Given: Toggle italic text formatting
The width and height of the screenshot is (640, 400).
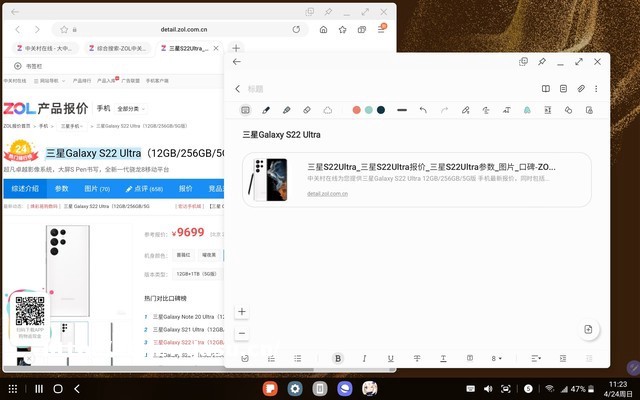Looking at the screenshot, I should (364, 358).
